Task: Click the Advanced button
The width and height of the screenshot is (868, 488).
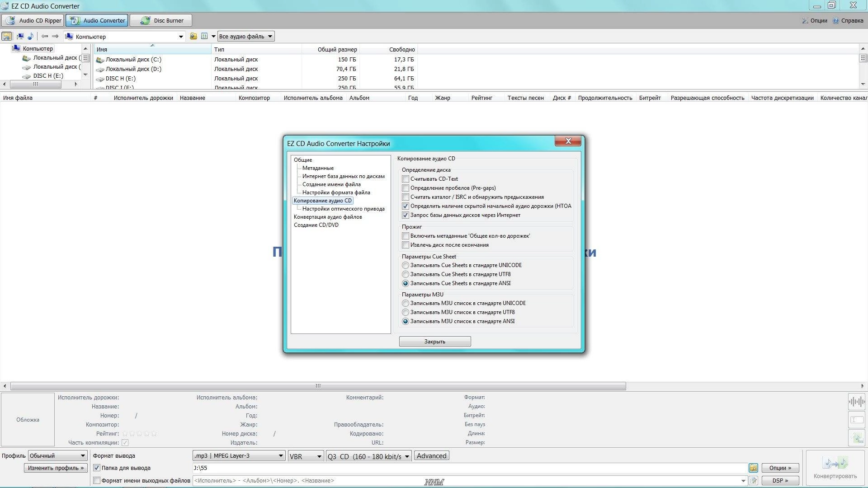Action: (x=432, y=456)
